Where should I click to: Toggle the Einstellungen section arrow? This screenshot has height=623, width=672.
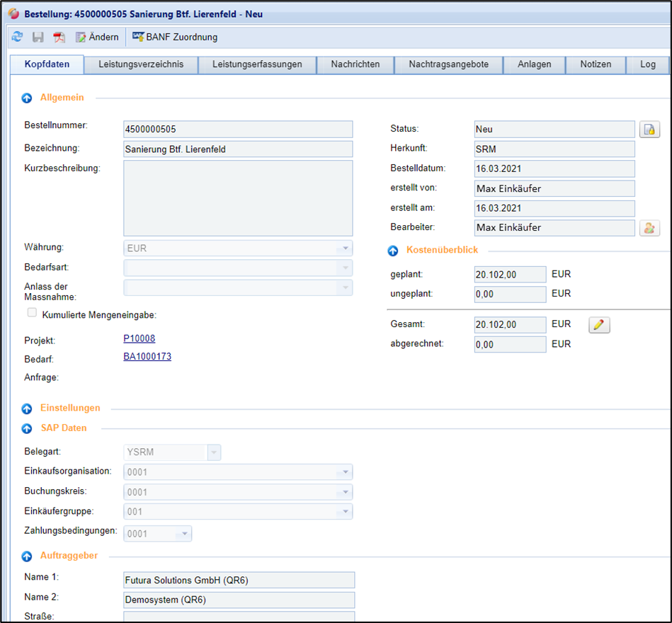pos(27,408)
